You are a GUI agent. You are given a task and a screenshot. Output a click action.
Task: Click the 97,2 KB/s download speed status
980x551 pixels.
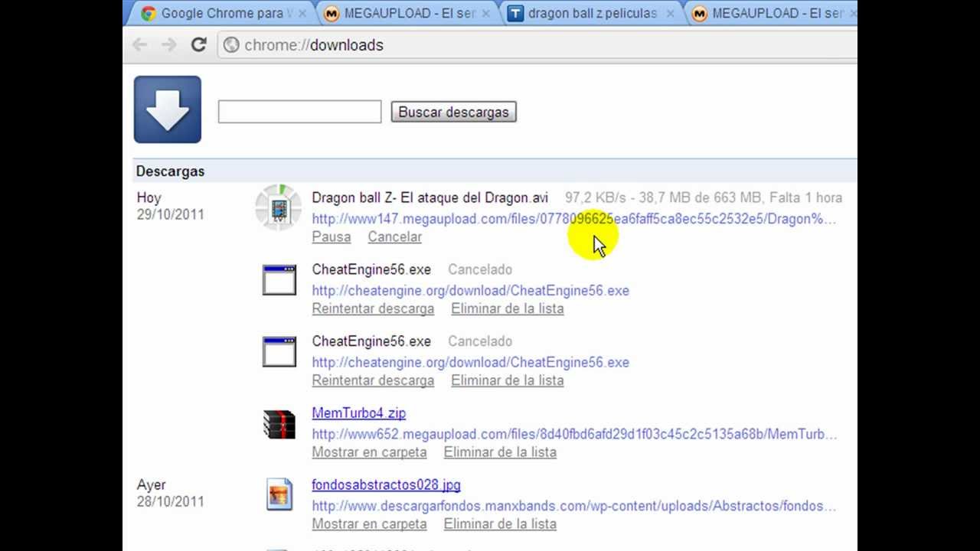click(704, 198)
